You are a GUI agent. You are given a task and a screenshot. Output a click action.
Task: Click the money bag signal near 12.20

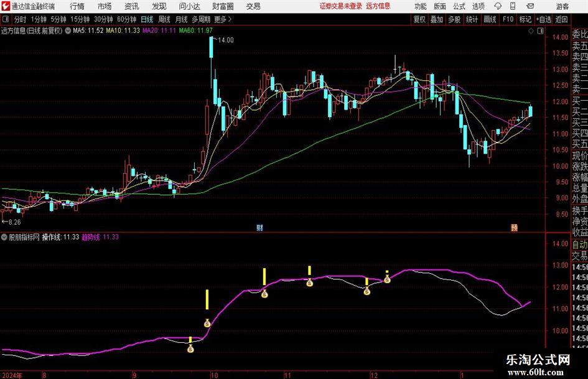coord(309,283)
